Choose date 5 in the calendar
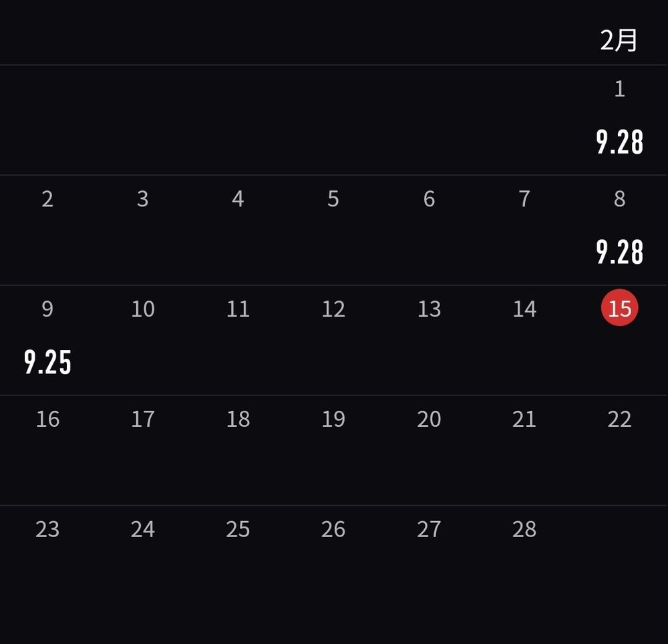The image size is (668, 644). click(333, 199)
